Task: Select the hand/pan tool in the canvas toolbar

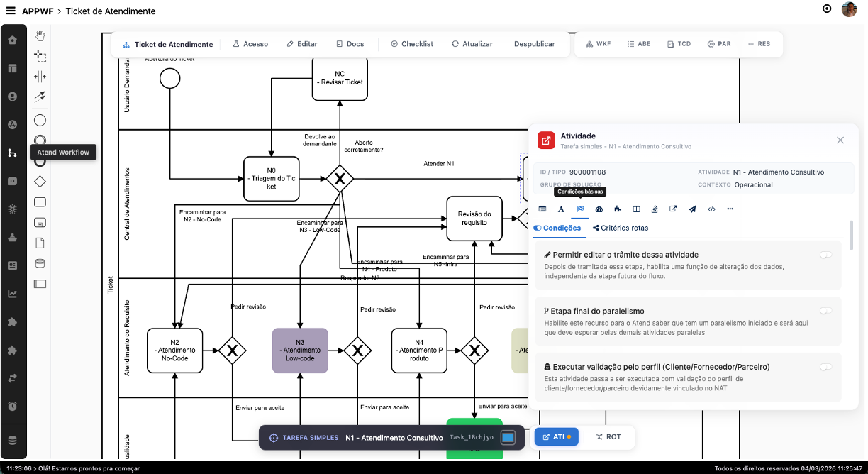Action: click(x=39, y=34)
